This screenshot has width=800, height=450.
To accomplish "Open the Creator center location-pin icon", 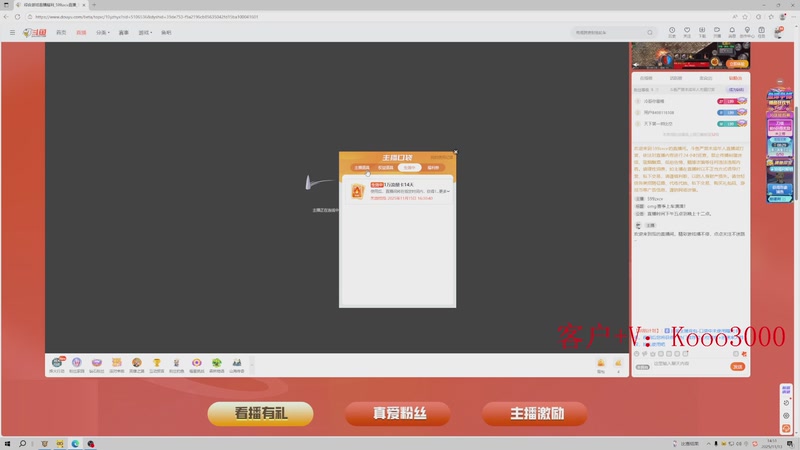I will coord(747,31).
